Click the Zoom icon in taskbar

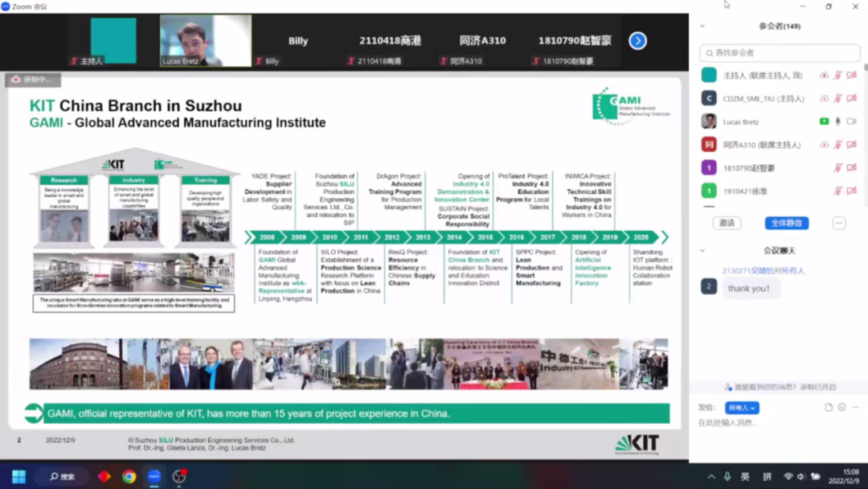coord(154,476)
